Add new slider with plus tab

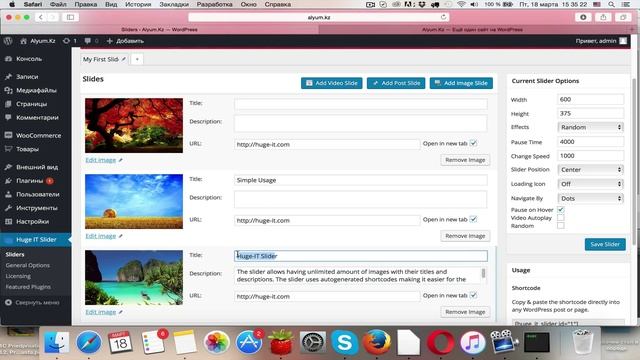[x=137, y=59]
